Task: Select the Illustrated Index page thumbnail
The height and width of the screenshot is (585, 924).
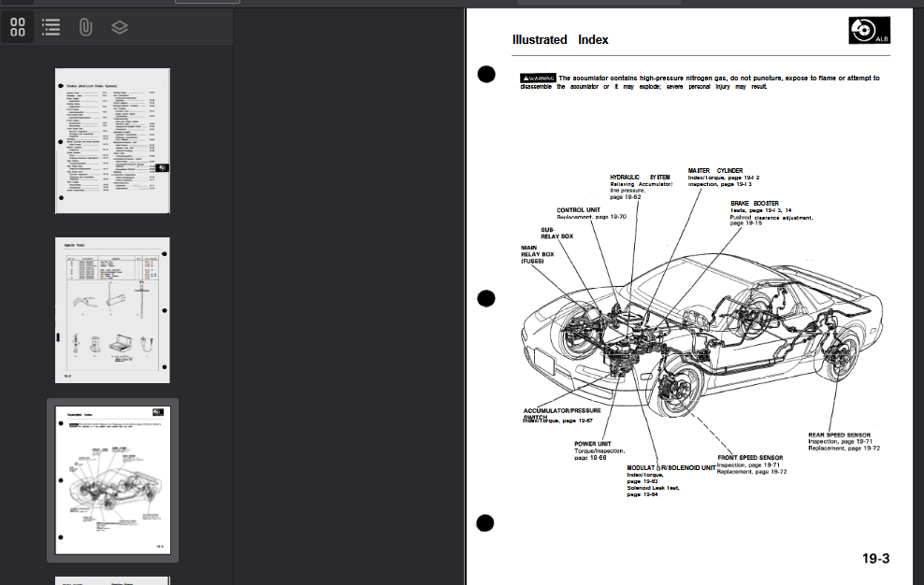Action: [112, 480]
